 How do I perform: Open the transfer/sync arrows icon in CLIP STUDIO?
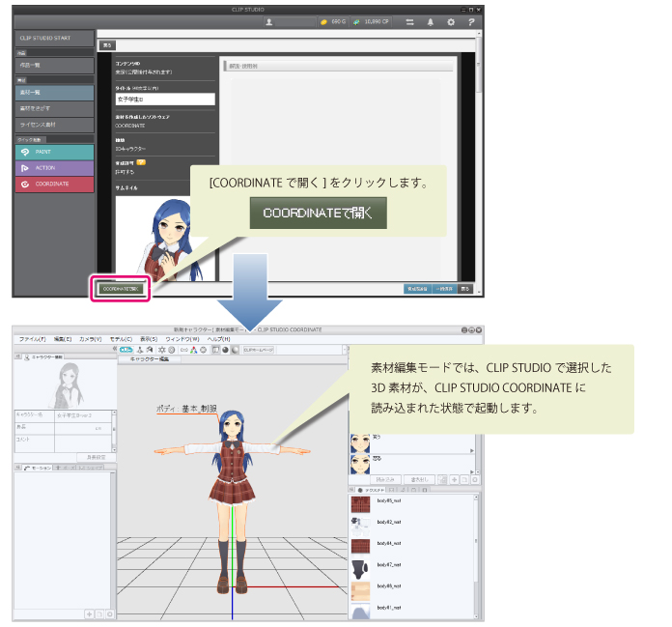click(410, 22)
